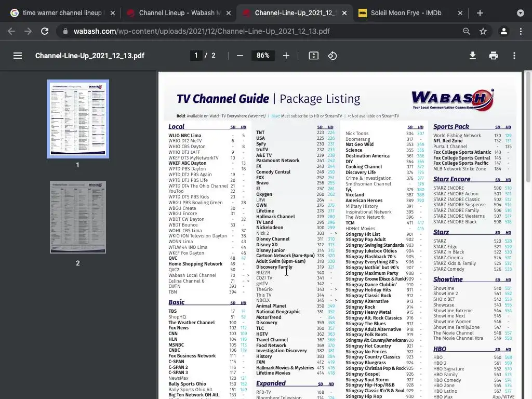Open Chrome three-dot menu

pyautogui.click(x=521, y=31)
